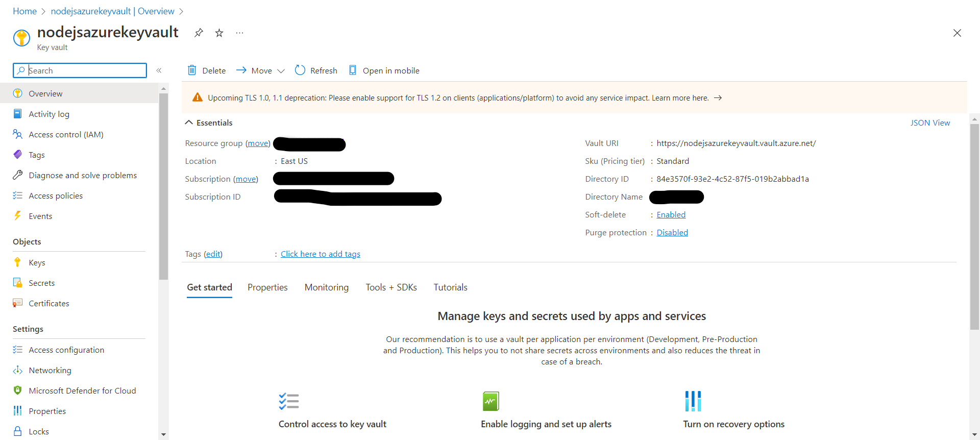The width and height of the screenshot is (980, 440).
Task: Click the Refresh circular arrow icon
Action: pyautogui.click(x=300, y=70)
